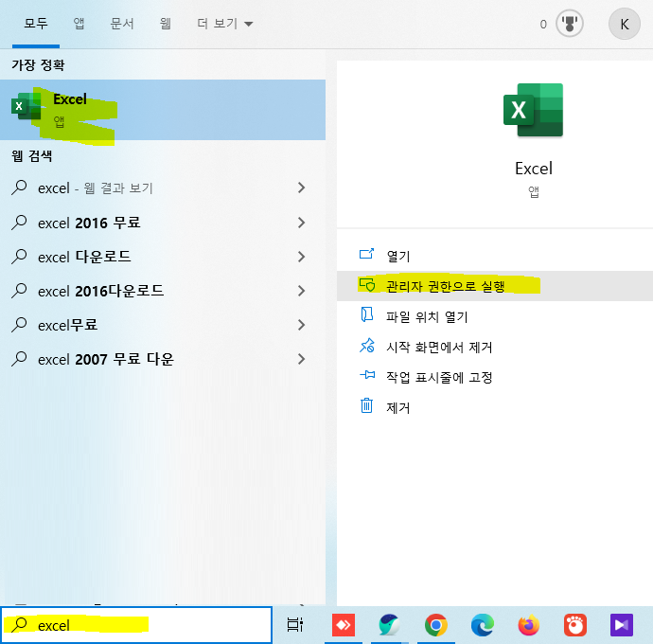Screen dimensions: 653x644
Task: Choose 관리자 권한으로 실행
Action: coord(495,286)
